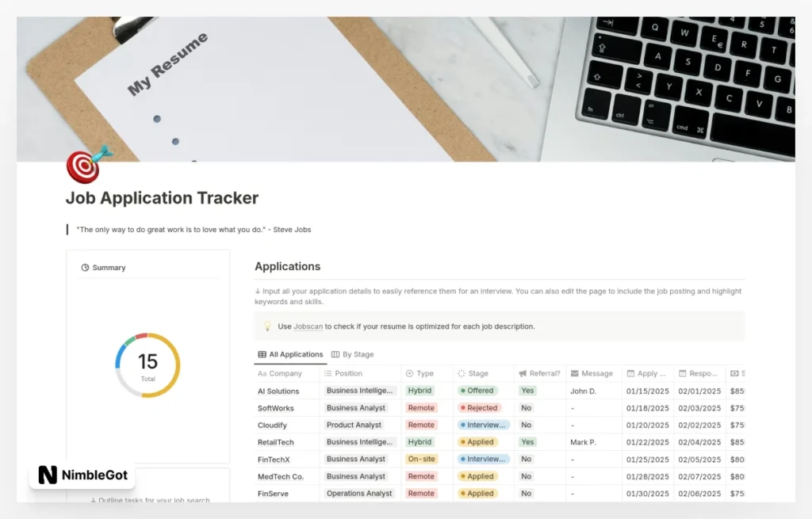Open the MedTech Co. company entry

click(281, 476)
